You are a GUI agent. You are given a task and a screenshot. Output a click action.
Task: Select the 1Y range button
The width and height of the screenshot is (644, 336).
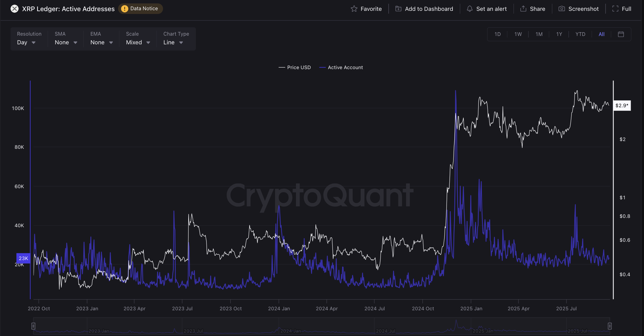tap(559, 34)
